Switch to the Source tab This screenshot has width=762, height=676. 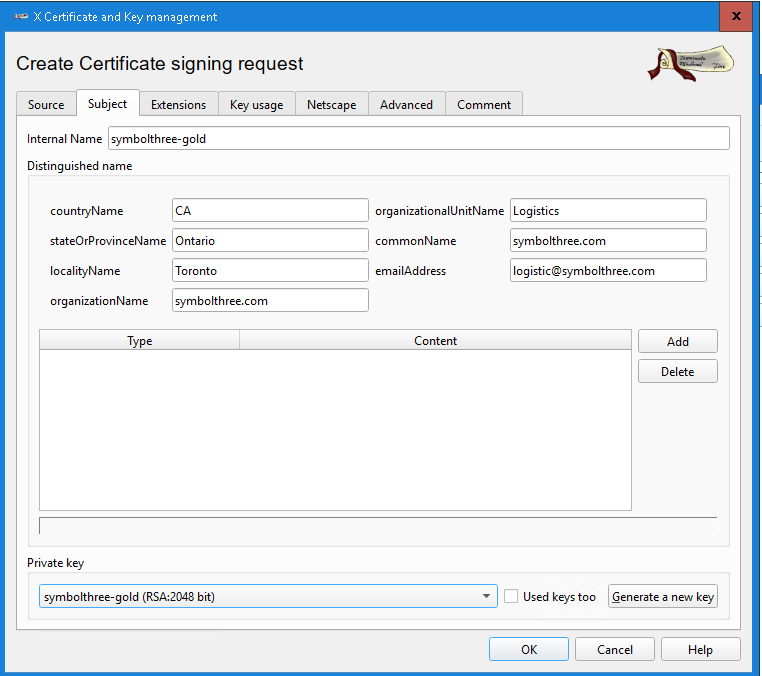[46, 105]
